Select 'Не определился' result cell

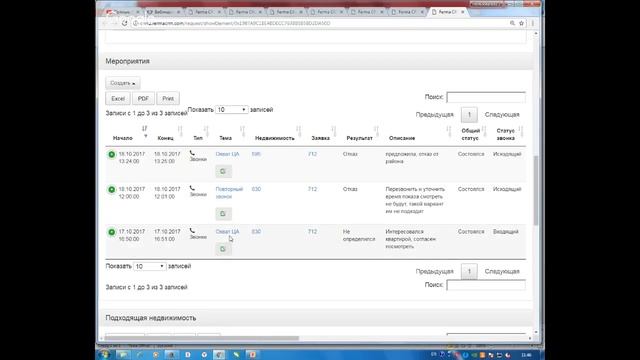point(359,236)
